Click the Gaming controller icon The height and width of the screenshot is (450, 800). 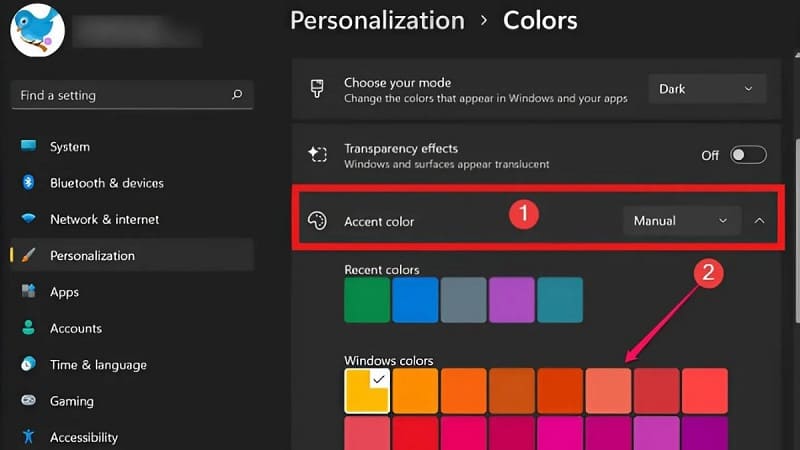[x=29, y=401]
